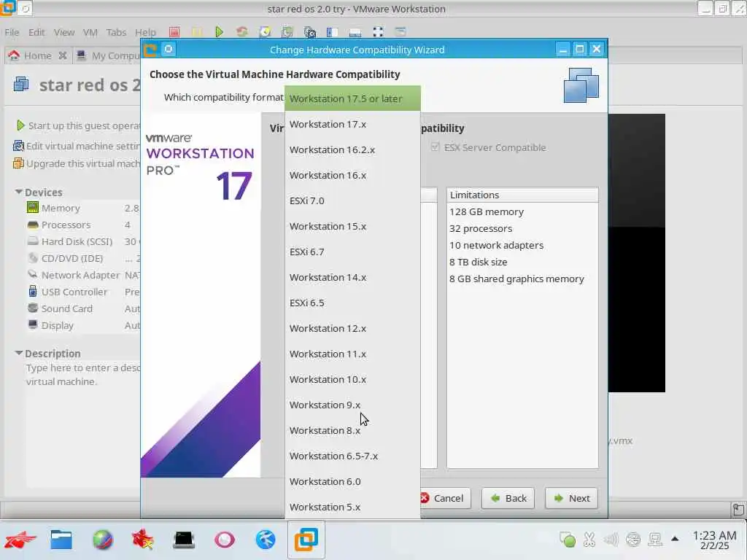Enter full screen mode icon
Screen dimensions: 747x560
[378, 32]
